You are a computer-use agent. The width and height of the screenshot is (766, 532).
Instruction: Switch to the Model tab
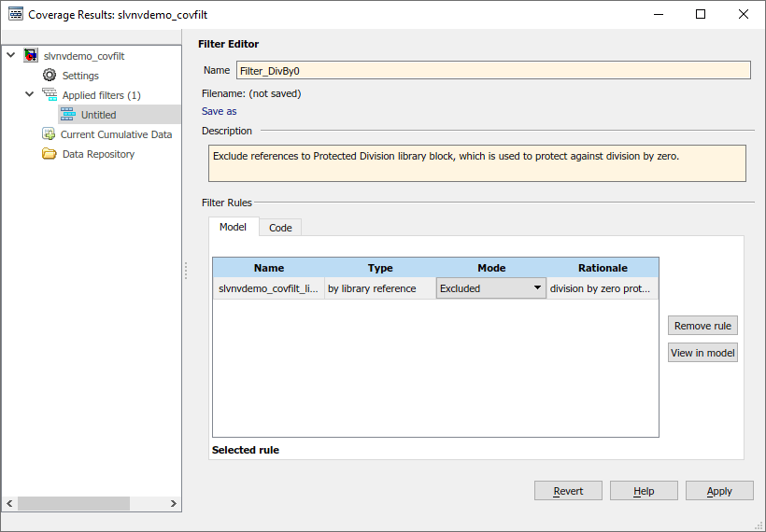click(x=233, y=227)
